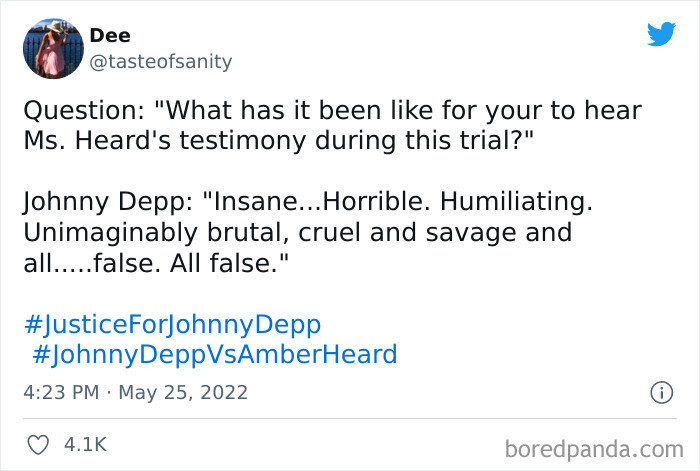The width and height of the screenshot is (700, 471).
Task: Click the 4:23 PM timestamp
Action: tap(61, 392)
